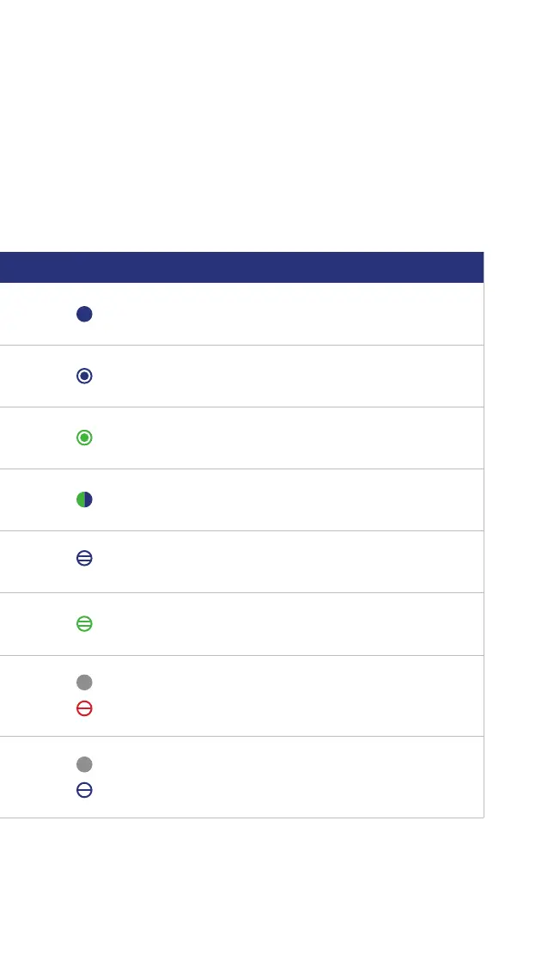Viewport: 560px width, 980px height.
Task: Click the gray dot in the last row
Action: tap(84, 764)
